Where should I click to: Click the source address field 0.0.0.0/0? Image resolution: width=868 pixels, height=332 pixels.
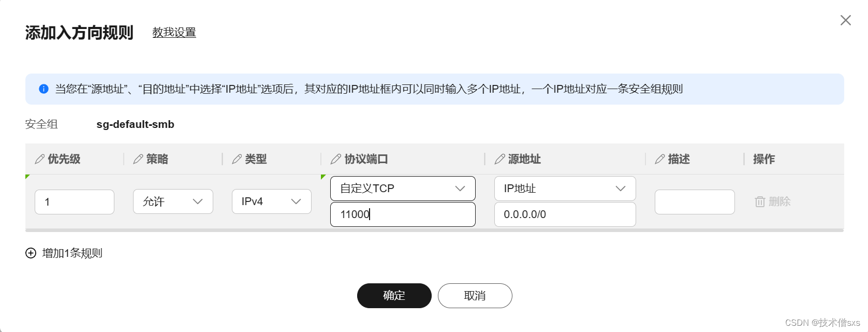[565, 214]
